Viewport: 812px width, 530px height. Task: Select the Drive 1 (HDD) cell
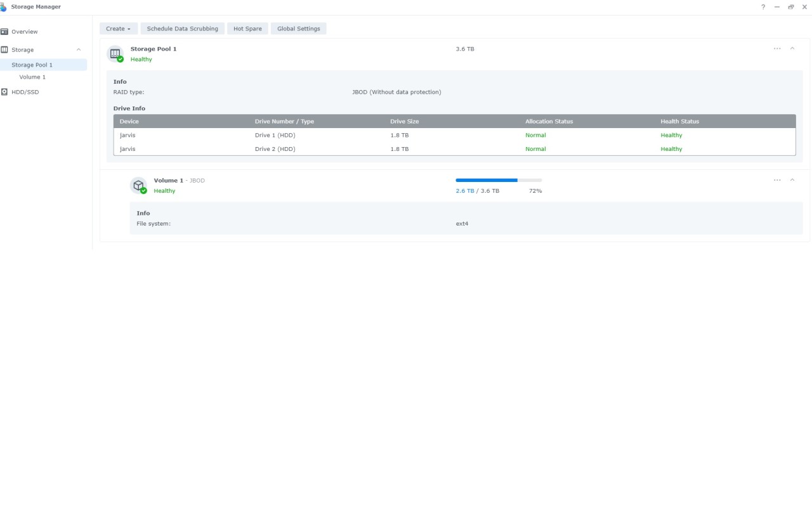(x=275, y=135)
